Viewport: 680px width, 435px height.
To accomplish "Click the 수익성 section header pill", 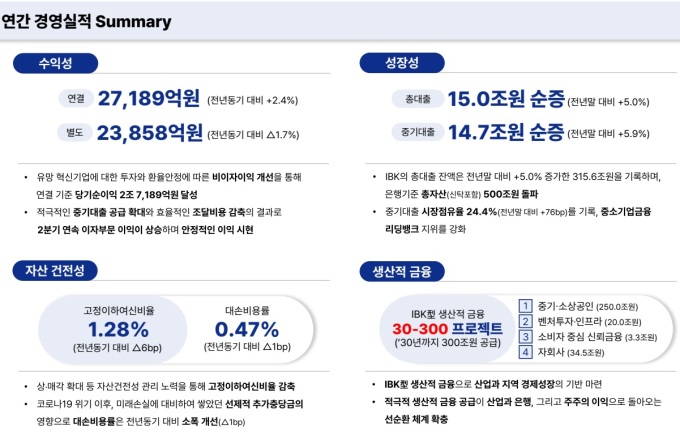I will click(x=55, y=63).
